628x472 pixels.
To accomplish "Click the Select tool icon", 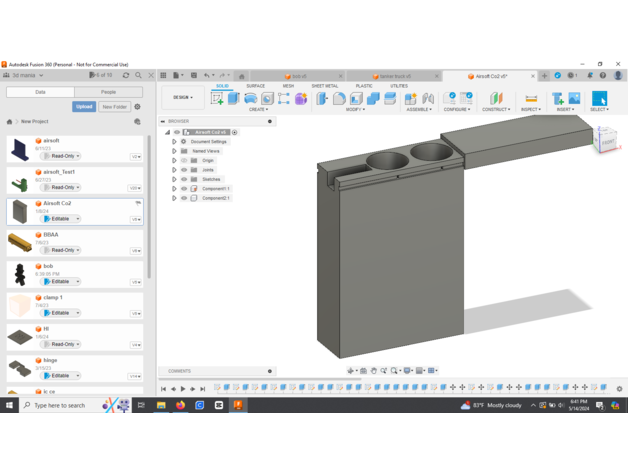I will pos(599,98).
